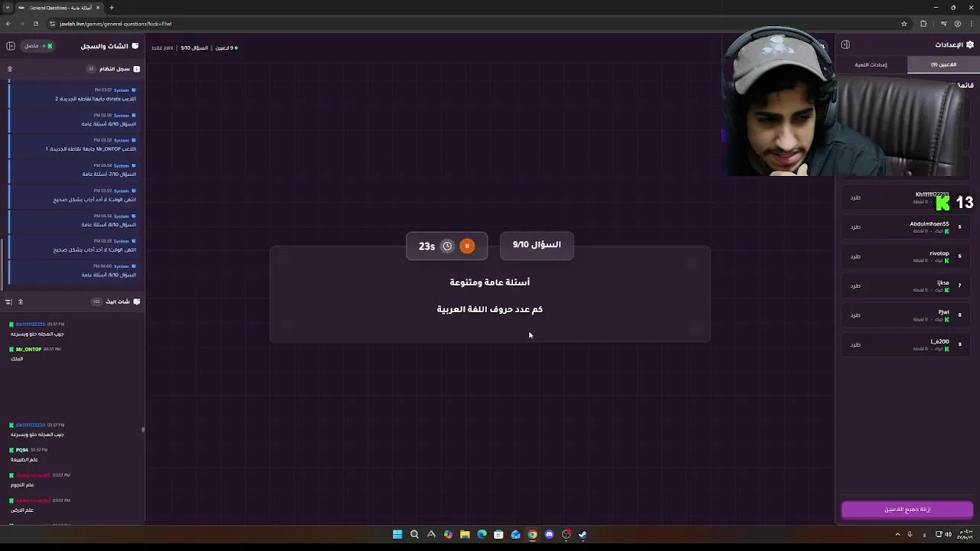Click the filter icon in the stream chat header
Screen dimensions: 980x551
[x=8, y=302]
